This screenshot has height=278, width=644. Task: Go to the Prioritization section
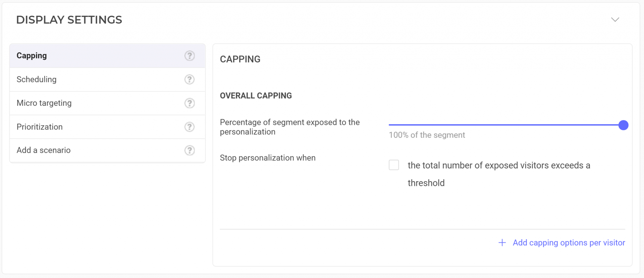(x=107, y=127)
